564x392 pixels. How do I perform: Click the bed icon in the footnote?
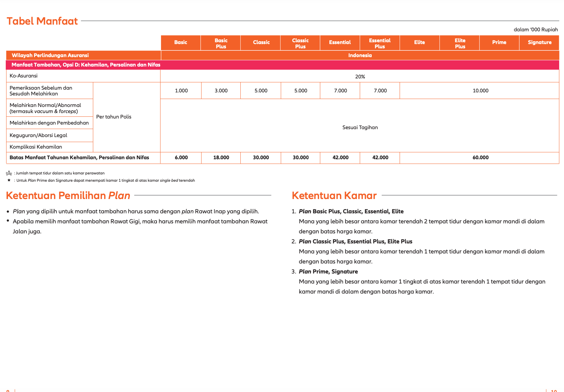click(x=9, y=173)
